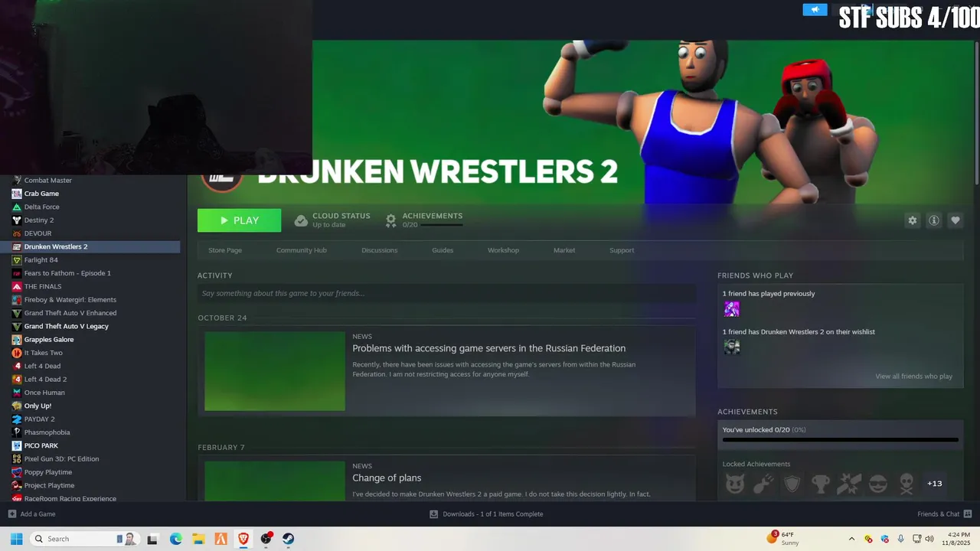The image size is (980, 551).
Task: Open the Market tab
Action: [x=564, y=250]
